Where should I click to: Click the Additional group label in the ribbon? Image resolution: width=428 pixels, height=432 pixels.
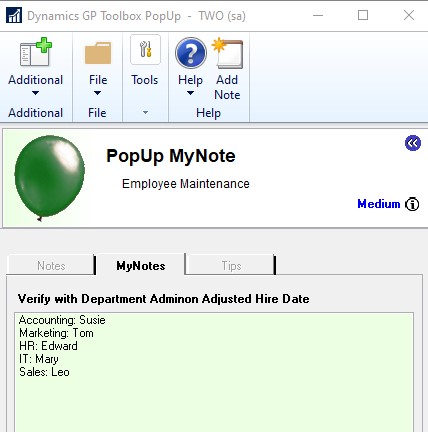pyautogui.click(x=35, y=113)
